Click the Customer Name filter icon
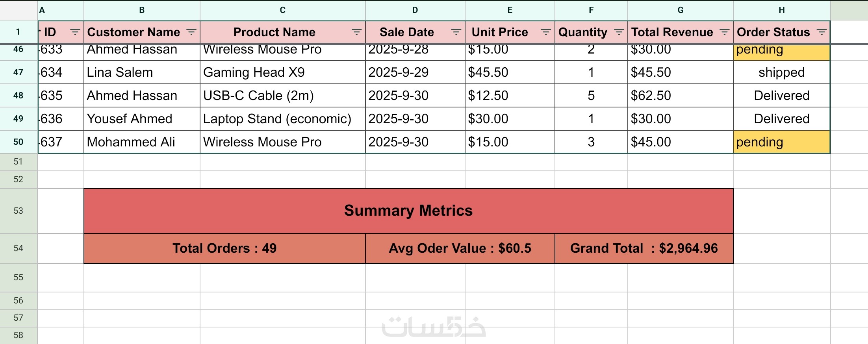 coord(191,32)
